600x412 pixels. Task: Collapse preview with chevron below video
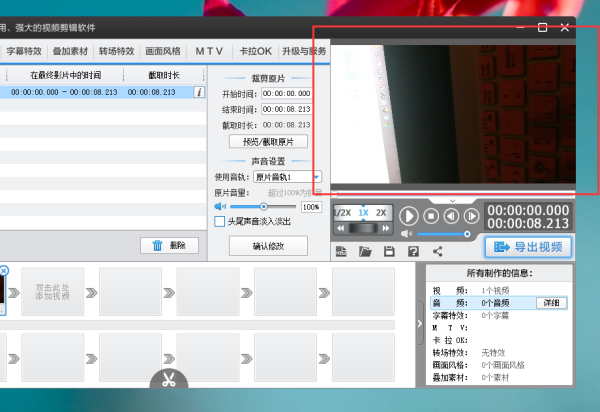tap(452, 200)
